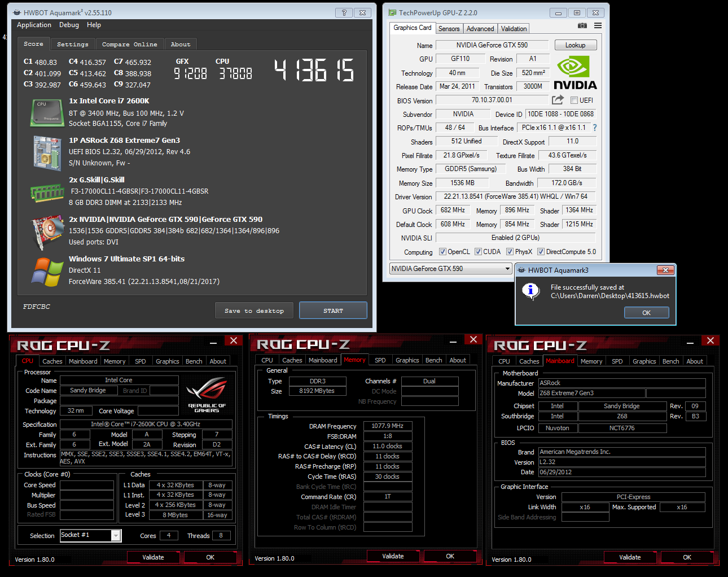Switch to the Settings tab in Aquamark
The height and width of the screenshot is (577, 728).
click(73, 44)
